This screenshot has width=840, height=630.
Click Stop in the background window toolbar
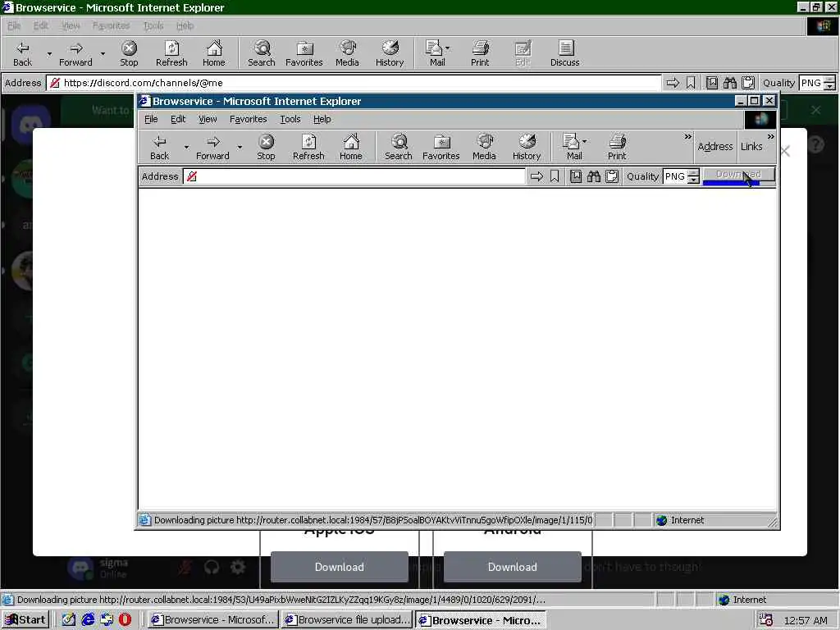tap(129, 53)
